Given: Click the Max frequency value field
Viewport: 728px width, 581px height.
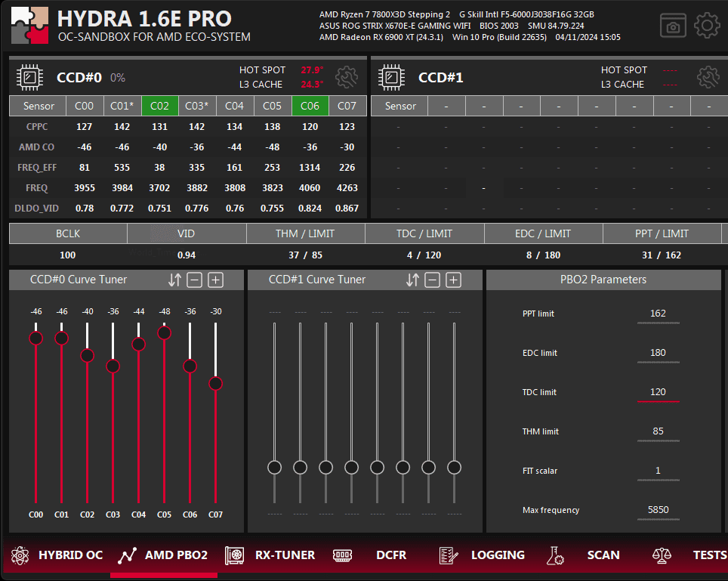Looking at the screenshot, I should [x=659, y=511].
